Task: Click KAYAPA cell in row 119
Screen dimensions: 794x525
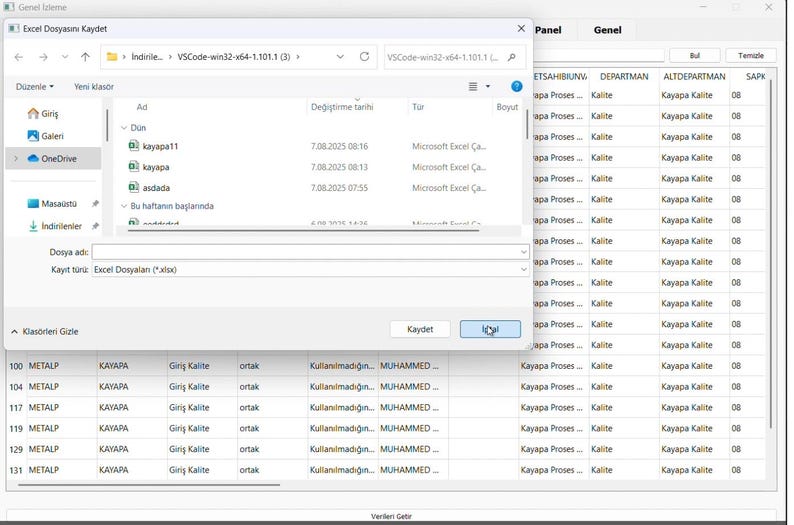Action: 131,428
